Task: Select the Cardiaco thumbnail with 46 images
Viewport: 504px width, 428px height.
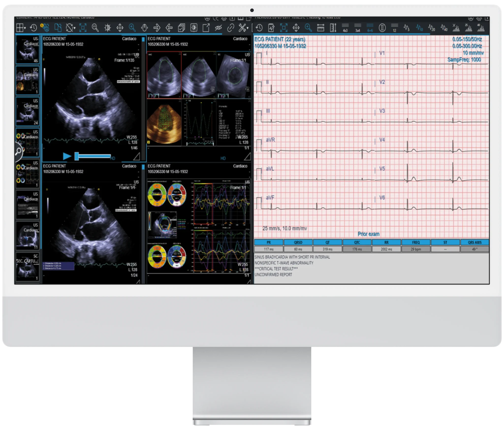Action: pos(27,49)
